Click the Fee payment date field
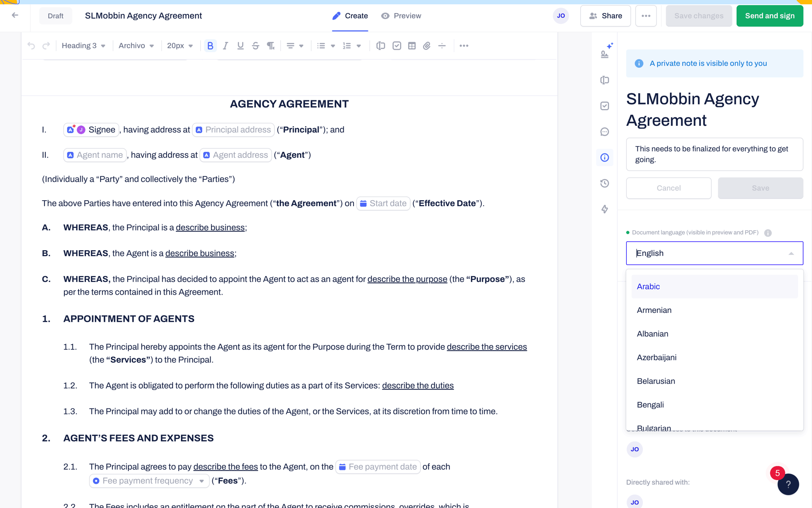This screenshot has width=812, height=508. (x=378, y=467)
